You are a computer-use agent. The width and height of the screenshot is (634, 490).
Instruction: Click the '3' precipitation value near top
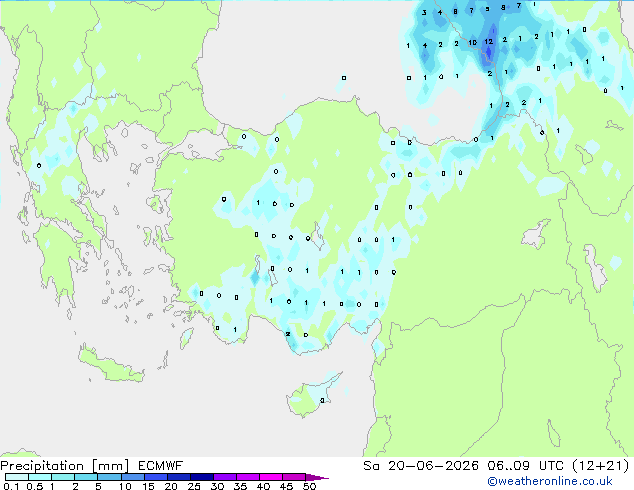coord(424,13)
